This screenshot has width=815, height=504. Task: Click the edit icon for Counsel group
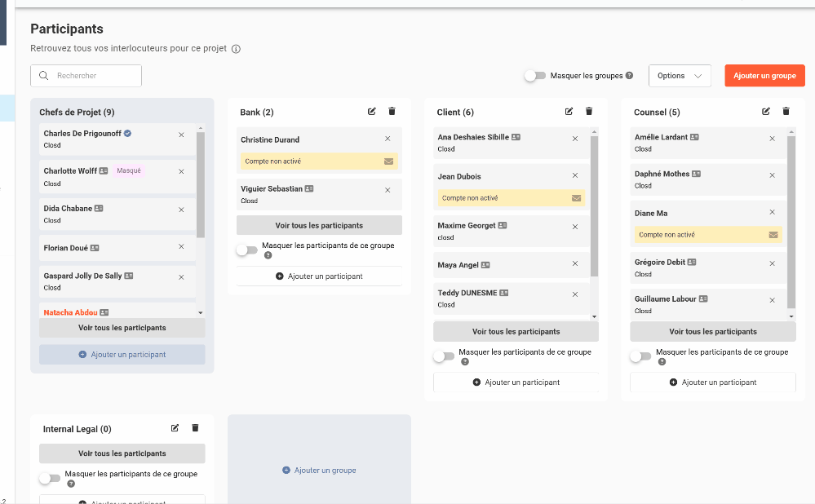766,112
